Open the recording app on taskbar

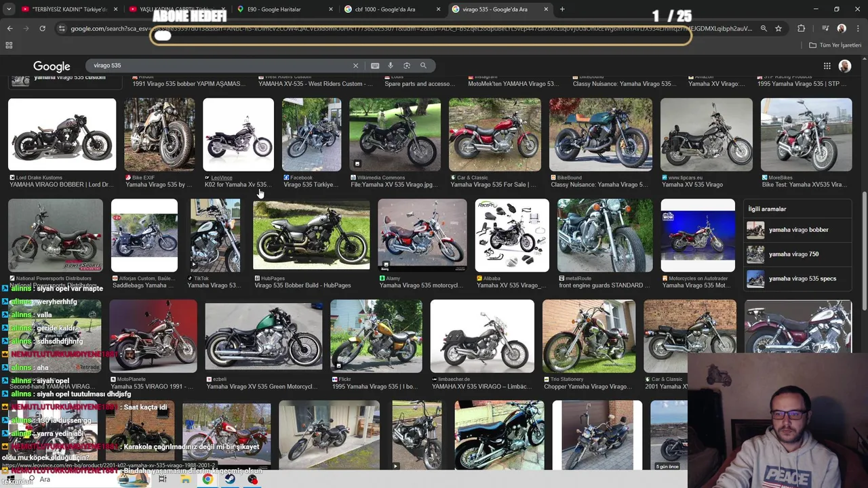(x=252, y=479)
